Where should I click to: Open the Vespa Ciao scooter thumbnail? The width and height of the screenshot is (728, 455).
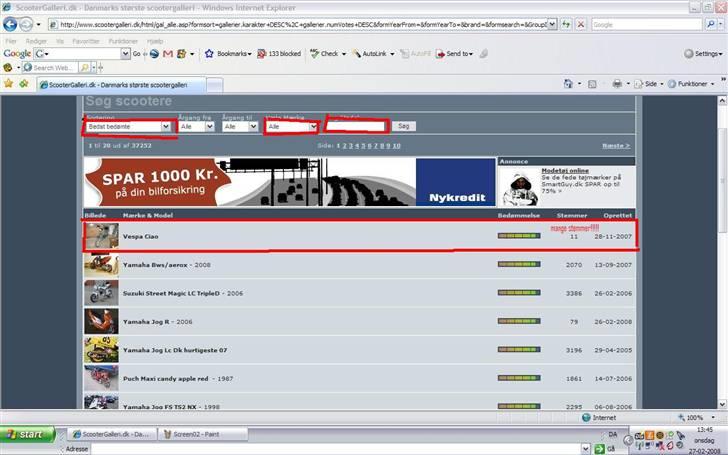pyautogui.click(x=101, y=236)
